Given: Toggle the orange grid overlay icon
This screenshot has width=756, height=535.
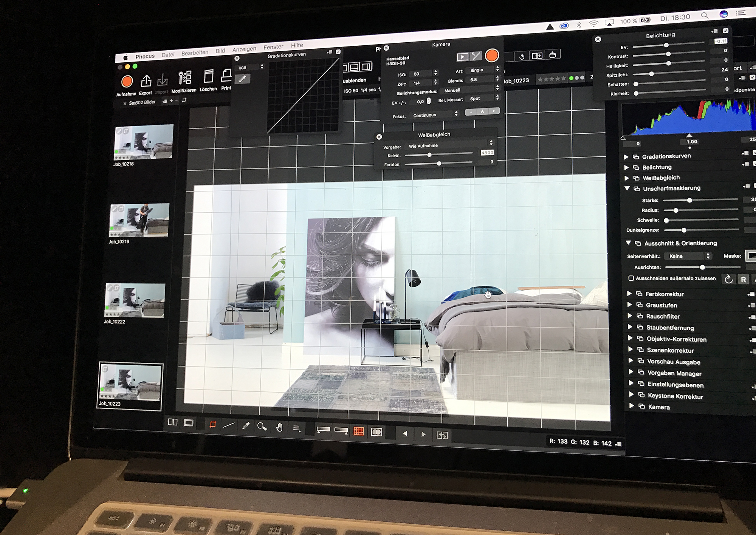Looking at the screenshot, I should coord(359,431).
